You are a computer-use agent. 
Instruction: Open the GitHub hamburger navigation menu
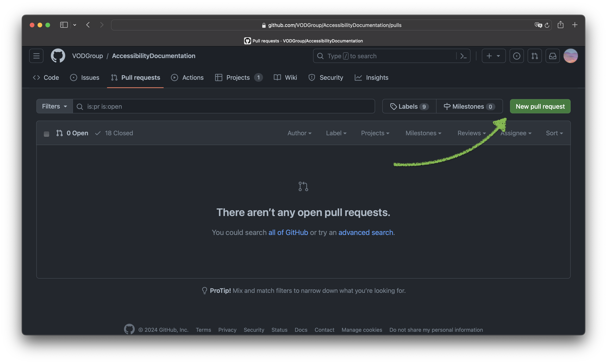click(x=36, y=56)
